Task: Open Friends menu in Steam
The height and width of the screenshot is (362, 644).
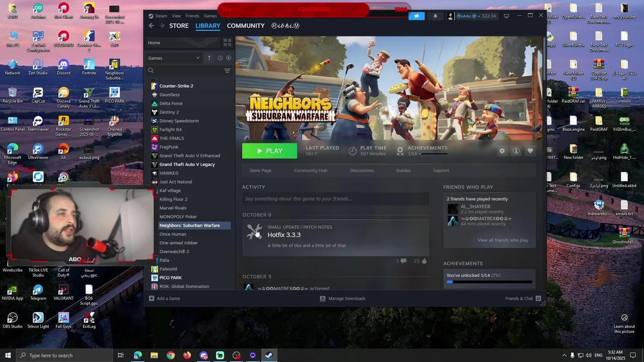Action: [x=192, y=16]
